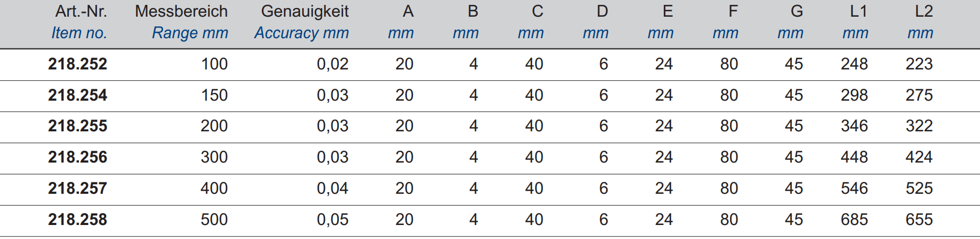Click item number 218.257
This screenshot has height=239, width=980.
78,188
